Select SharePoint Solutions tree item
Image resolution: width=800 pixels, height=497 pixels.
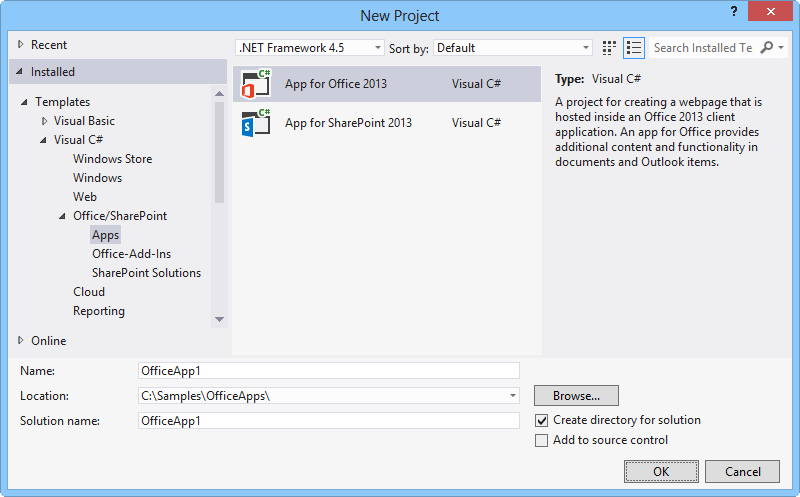pyautogui.click(x=146, y=272)
